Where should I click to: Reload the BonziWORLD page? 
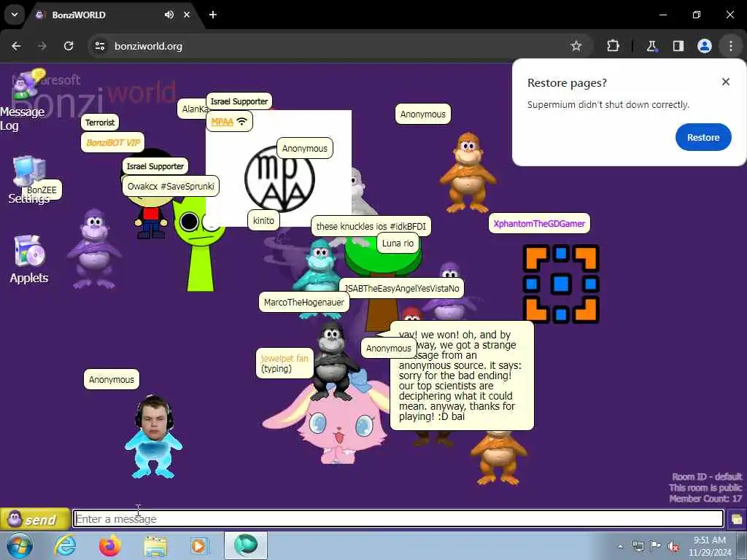[69, 46]
